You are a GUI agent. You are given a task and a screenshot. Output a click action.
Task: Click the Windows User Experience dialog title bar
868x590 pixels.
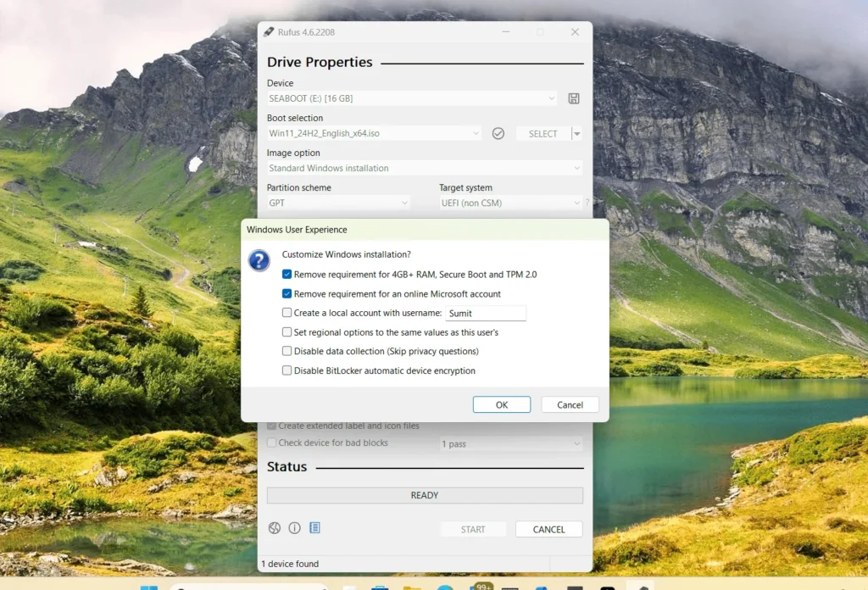point(425,230)
